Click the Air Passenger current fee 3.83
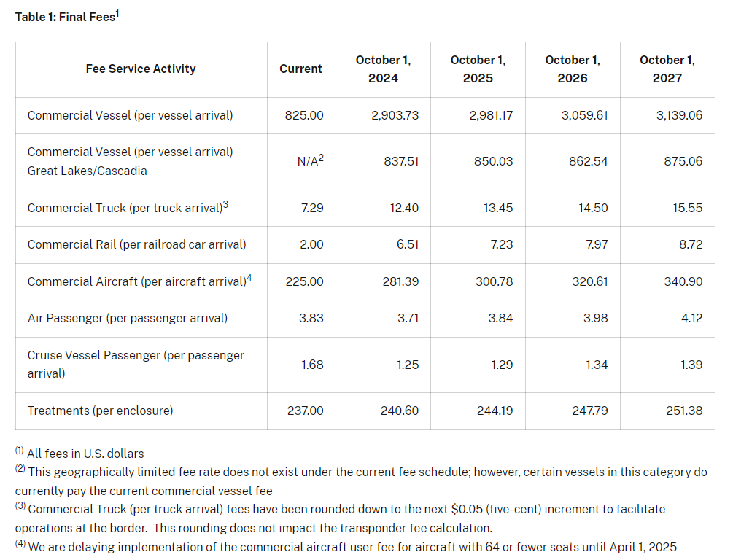 (x=312, y=318)
